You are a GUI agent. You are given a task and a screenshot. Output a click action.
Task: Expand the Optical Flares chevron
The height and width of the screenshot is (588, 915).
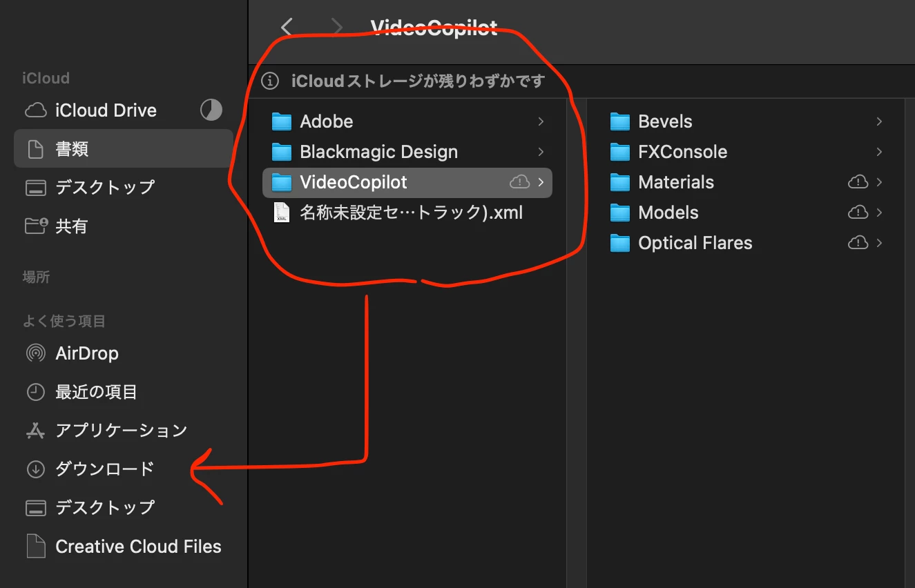[879, 243]
